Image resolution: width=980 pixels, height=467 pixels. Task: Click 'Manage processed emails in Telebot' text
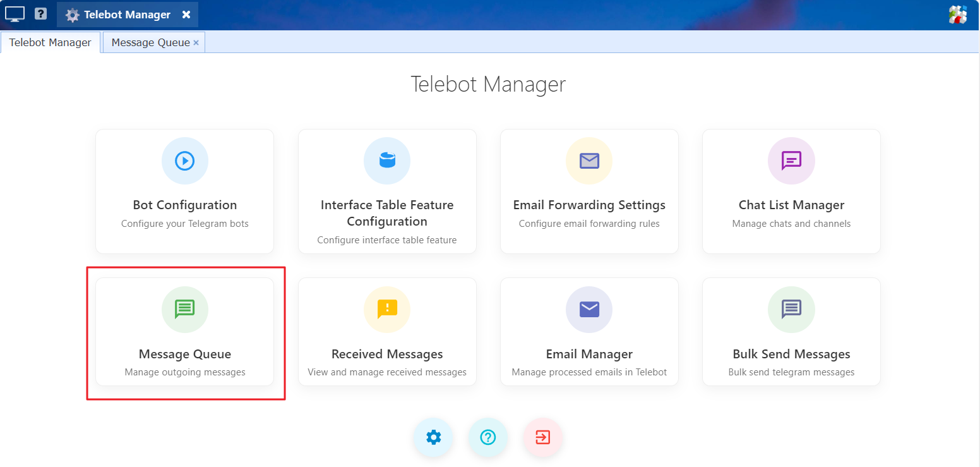click(589, 372)
